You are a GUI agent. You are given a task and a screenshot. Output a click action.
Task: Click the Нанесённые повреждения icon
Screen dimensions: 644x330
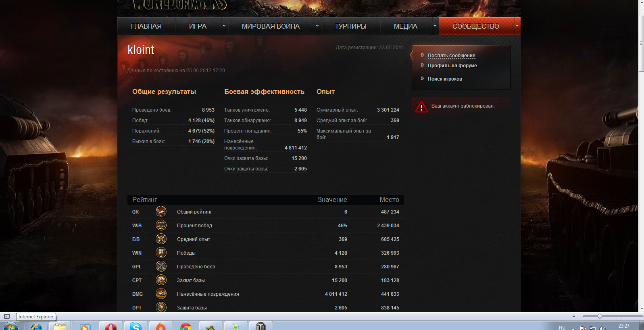[161, 293]
